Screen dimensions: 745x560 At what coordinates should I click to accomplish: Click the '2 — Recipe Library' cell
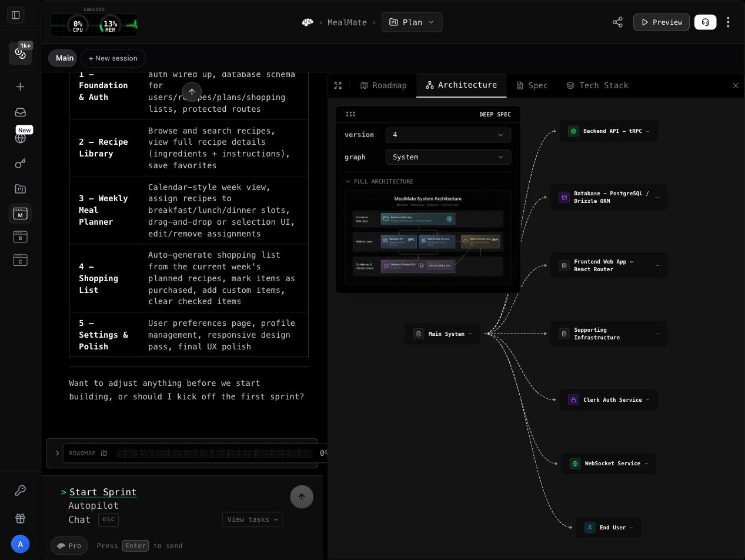[103, 148]
